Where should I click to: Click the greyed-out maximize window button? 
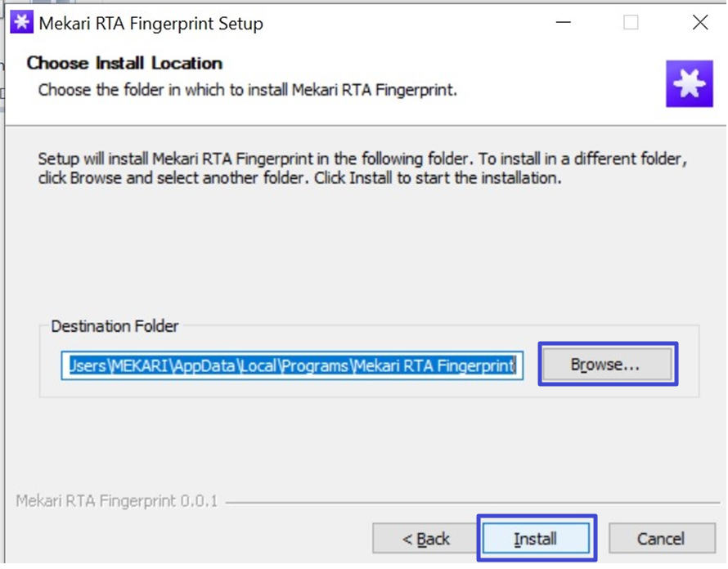point(631,22)
